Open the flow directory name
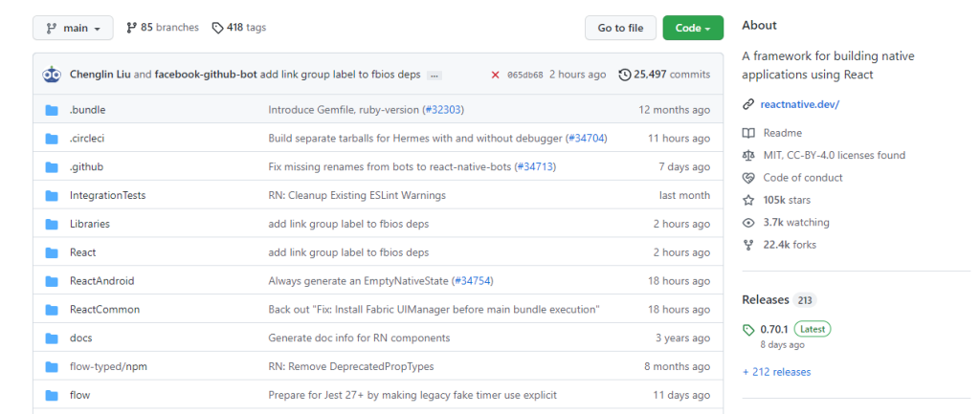 tap(80, 395)
